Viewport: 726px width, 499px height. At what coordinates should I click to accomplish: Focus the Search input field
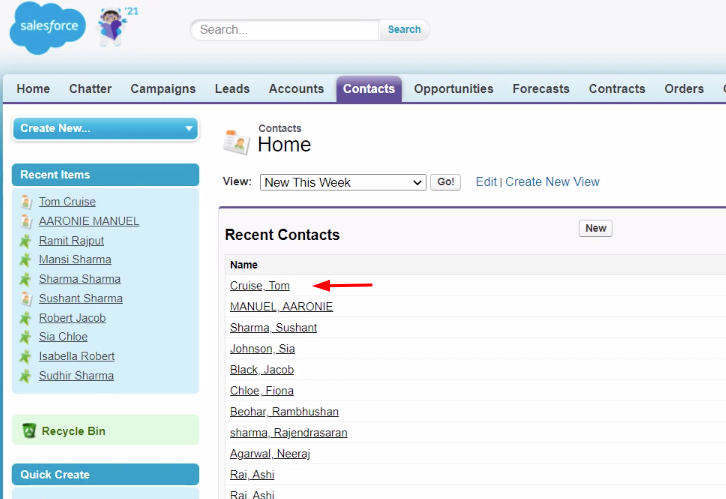click(285, 30)
